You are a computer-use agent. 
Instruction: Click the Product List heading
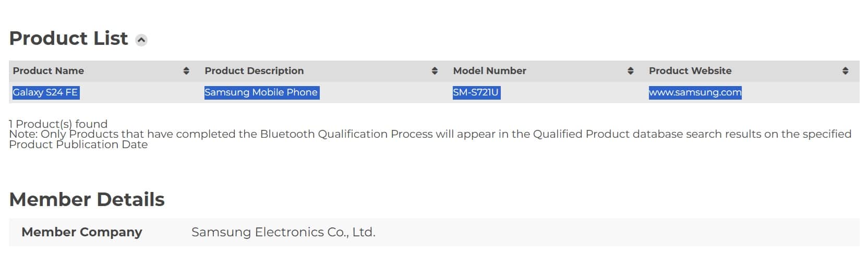pyautogui.click(x=68, y=39)
